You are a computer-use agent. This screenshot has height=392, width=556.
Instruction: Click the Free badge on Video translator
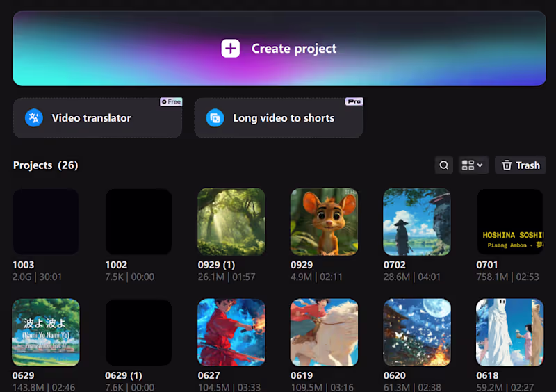tap(171, 101)
